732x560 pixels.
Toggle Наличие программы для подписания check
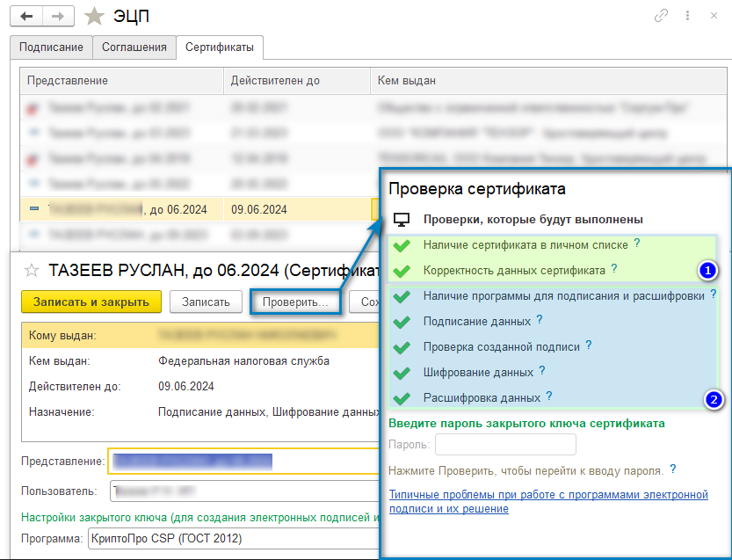(x=402, y=296)
